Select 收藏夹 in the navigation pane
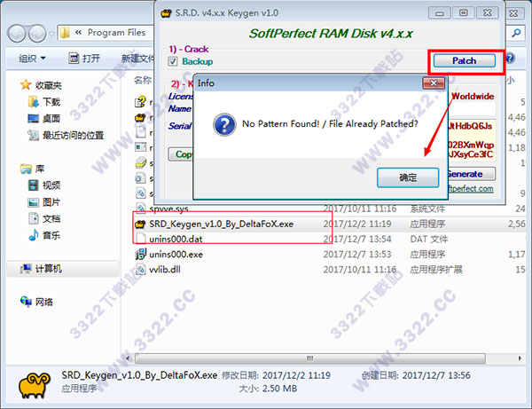Screen dimensions: 532x409 pyautogui.click(x=49, y=85)
